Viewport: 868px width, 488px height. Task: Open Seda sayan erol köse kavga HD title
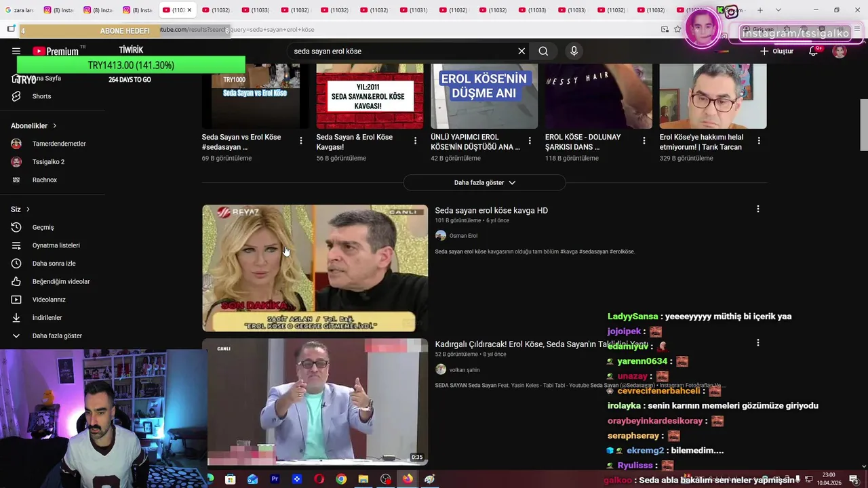492,211
